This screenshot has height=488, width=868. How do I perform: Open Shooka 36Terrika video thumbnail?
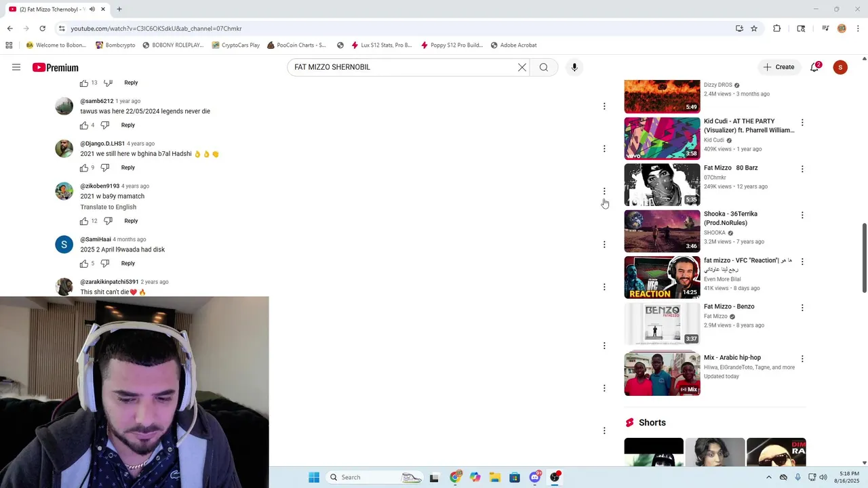662,231
